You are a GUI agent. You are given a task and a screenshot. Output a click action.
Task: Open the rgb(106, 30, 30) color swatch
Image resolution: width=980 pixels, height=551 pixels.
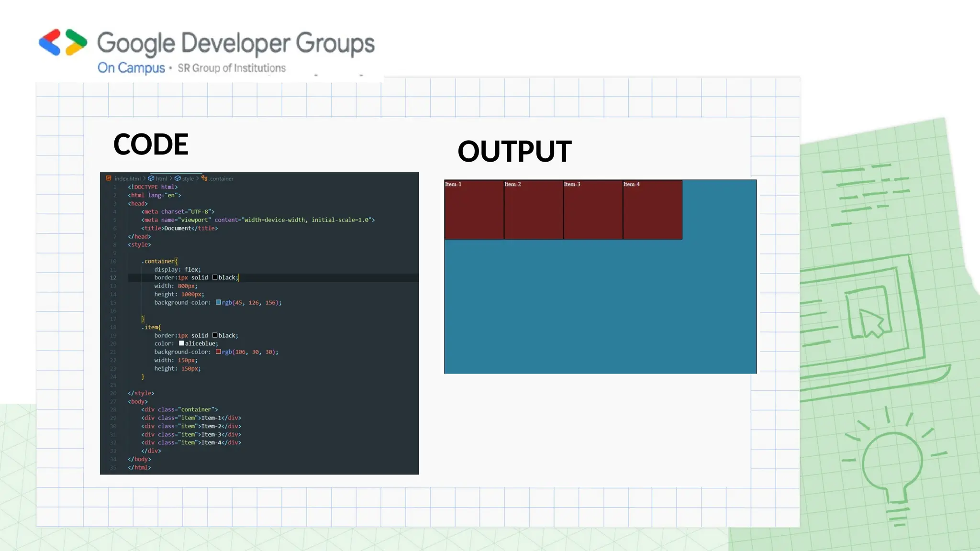(218, 352)
